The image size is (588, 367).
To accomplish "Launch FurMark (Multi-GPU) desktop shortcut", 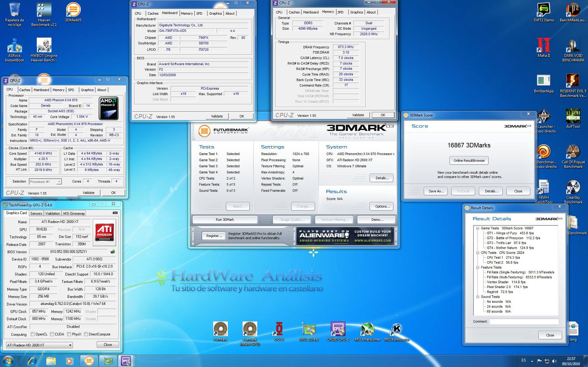I will [250, 334].
